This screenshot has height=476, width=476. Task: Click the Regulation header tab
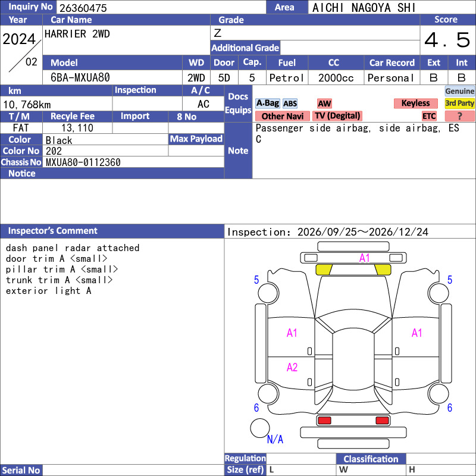pos(245,458)
